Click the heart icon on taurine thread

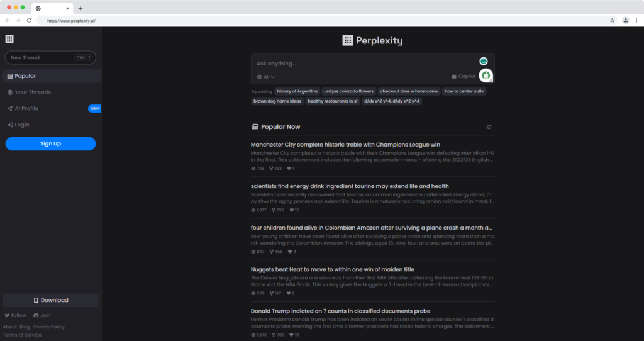[292, 210]
